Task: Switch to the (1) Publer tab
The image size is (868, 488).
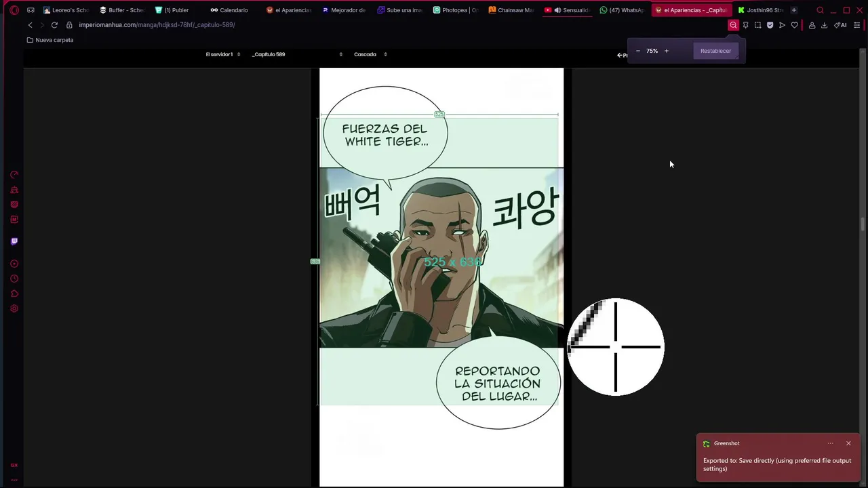Action: (x=177, y=10)
